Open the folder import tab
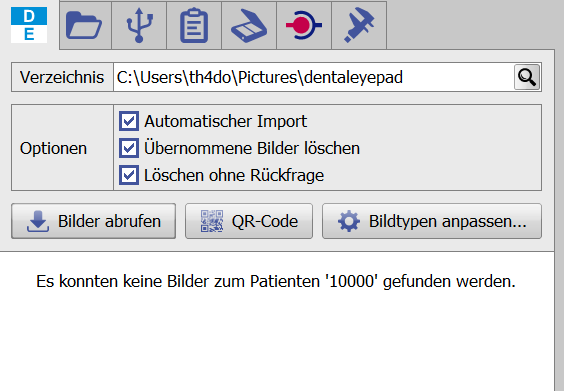This screenshot has height=391, width=564. click(85, 25)
